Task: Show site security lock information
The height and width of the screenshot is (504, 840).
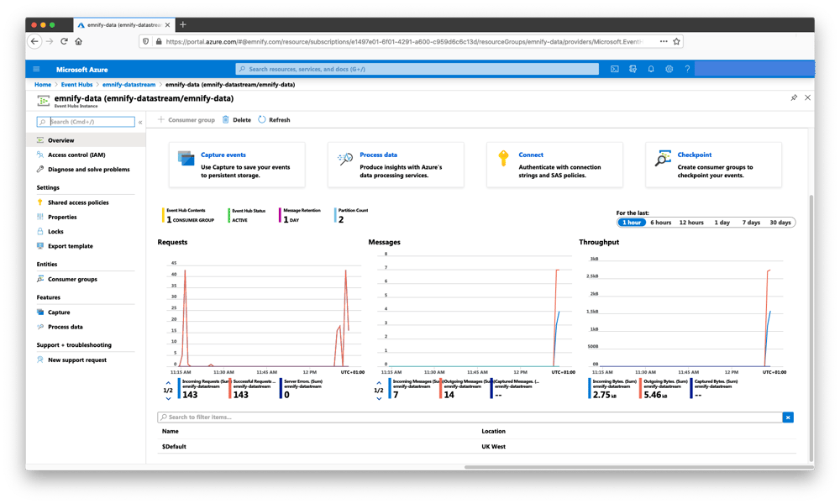Action: point(159,41)
